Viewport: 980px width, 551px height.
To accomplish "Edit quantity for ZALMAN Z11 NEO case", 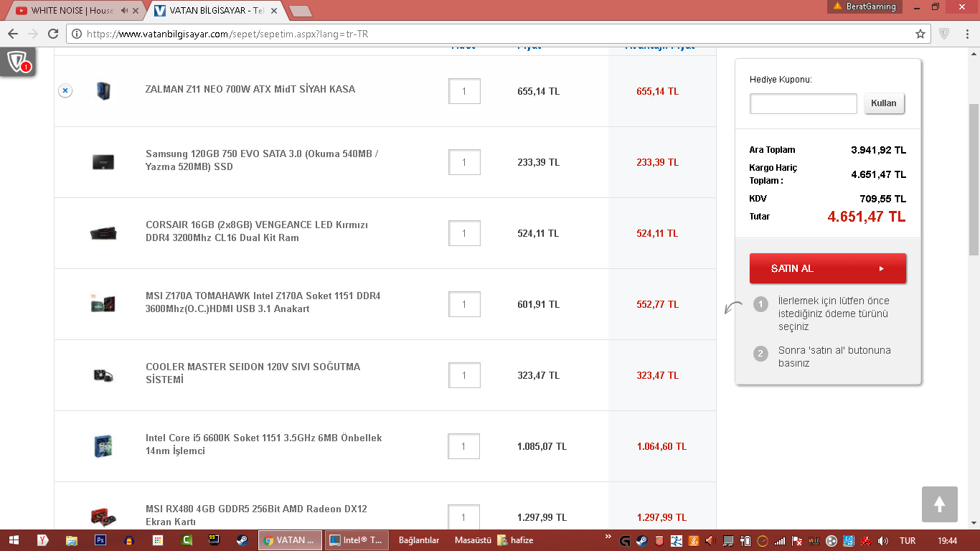I will (464, 91).
